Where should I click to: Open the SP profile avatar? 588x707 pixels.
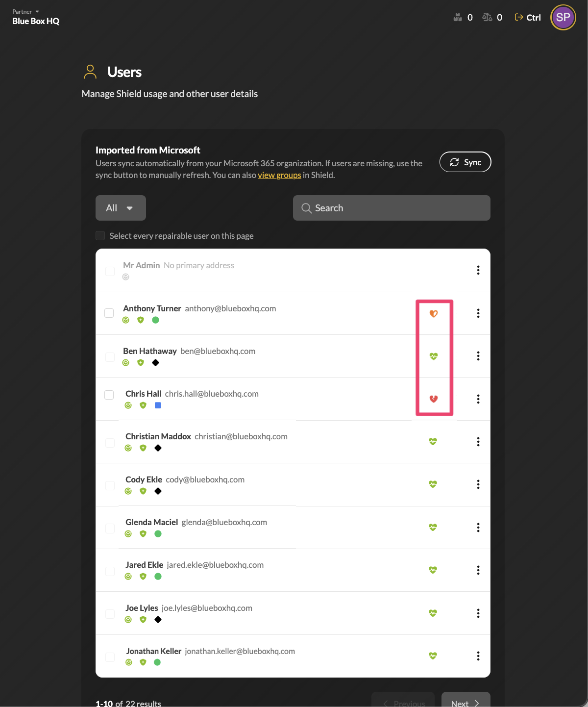coord(563,18)
